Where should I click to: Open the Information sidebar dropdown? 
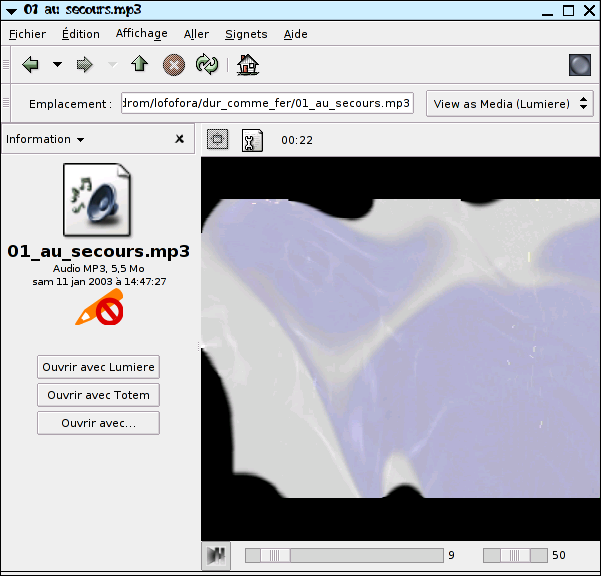(x=45, y=139)
